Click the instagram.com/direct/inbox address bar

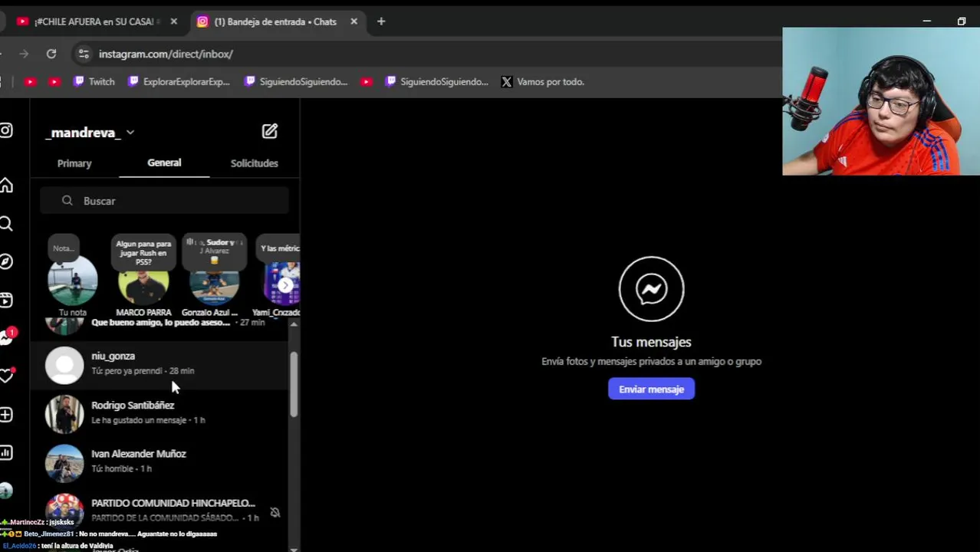pyautogui.click(x=165, y=54)
